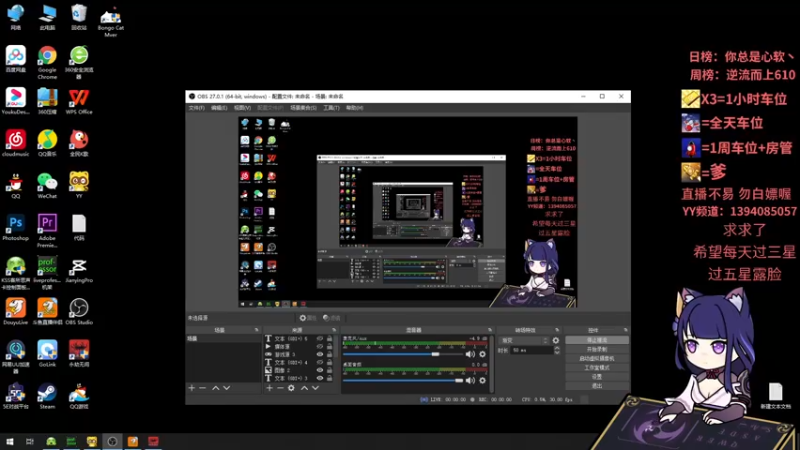Open the Help (H) menu in OBS
Screen dimensions: 800x450
pos(355,108)
